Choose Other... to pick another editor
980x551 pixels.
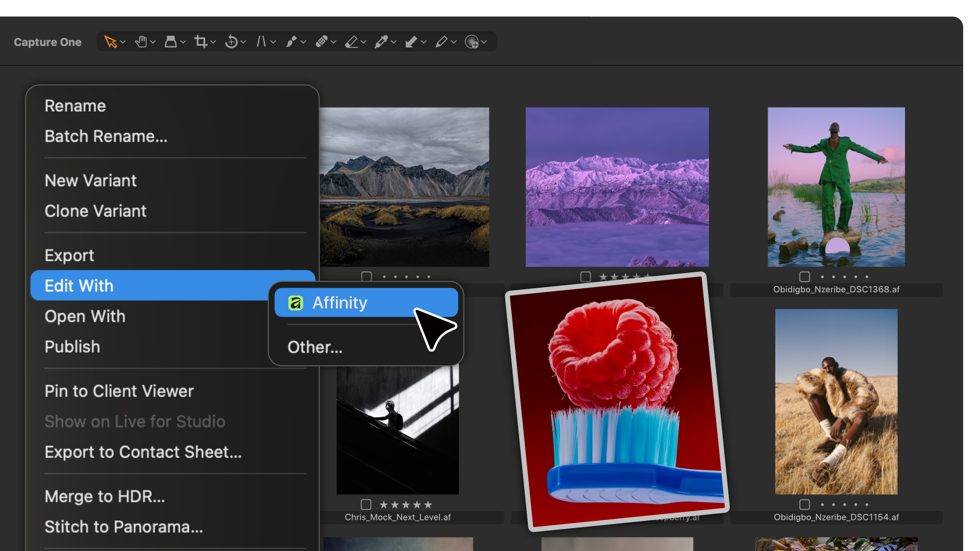coord(314,347)
